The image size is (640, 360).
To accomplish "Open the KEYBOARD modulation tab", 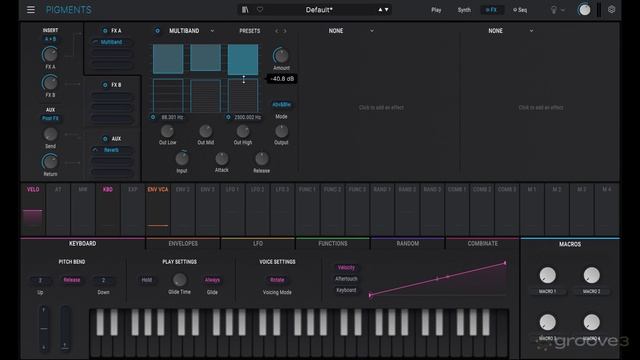I will tap(82, 244).
